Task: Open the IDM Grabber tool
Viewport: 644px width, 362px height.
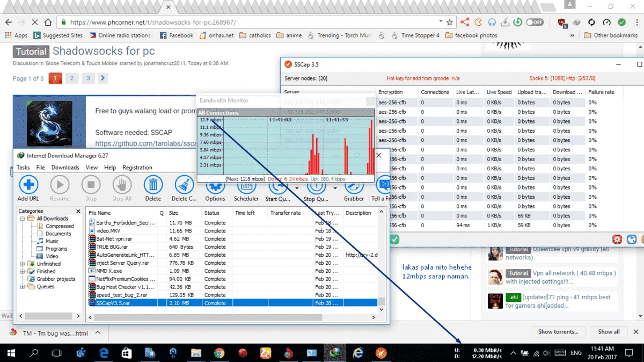Action: click(x=354, y=188)
